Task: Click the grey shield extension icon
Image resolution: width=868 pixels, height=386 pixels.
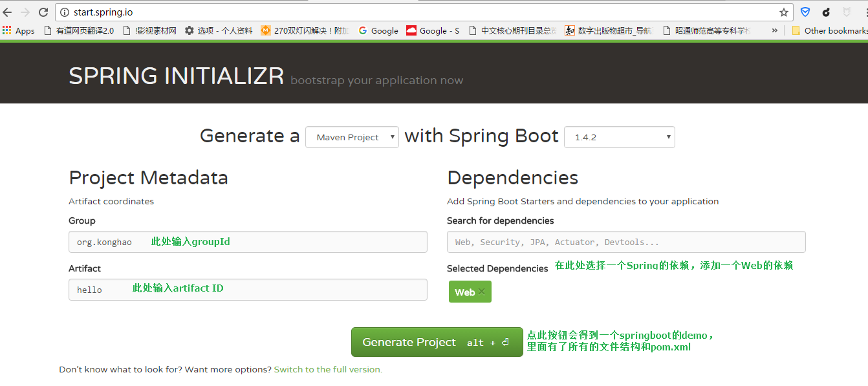Action: 846,12
